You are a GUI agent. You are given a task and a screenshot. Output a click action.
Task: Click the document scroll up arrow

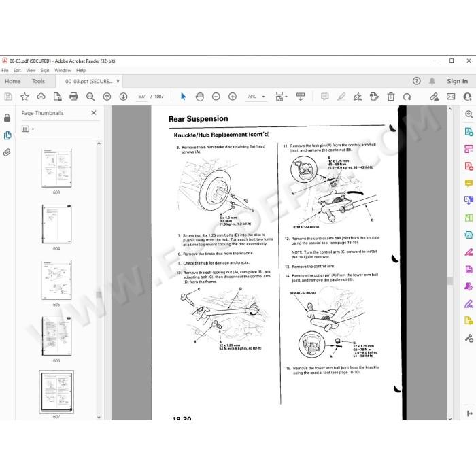[450, 109]
